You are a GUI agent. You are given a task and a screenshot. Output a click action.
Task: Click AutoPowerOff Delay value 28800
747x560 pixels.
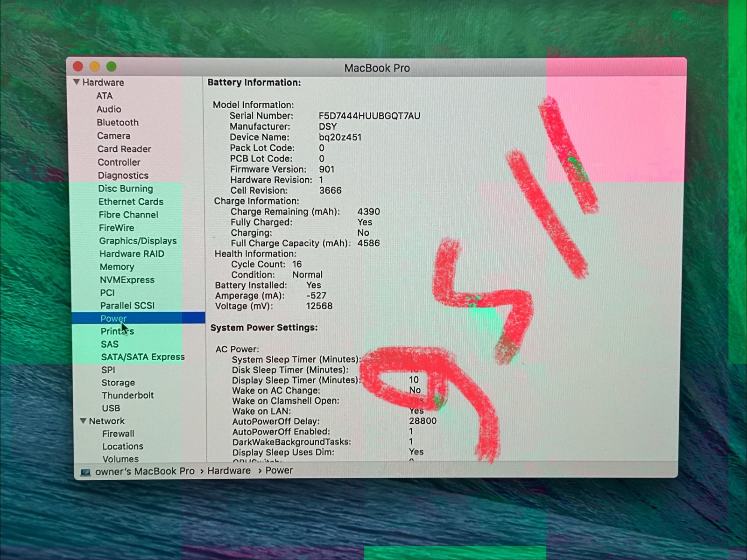pos(423,421)
